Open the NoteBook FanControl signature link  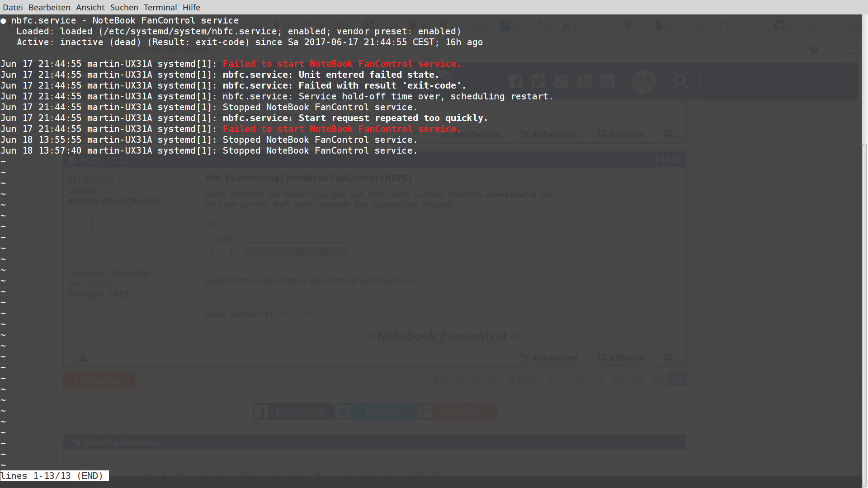pyautogui.click(x=441, y=336)
